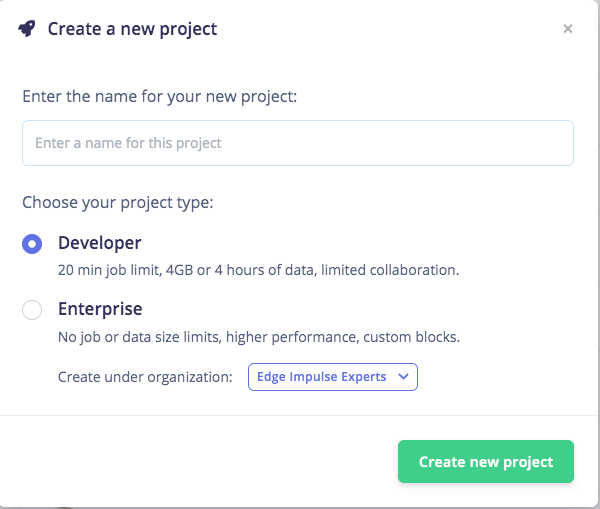This screenshot has height=509, width=600.
Task: Select the Developer radio button
Action: click(32, 244)
